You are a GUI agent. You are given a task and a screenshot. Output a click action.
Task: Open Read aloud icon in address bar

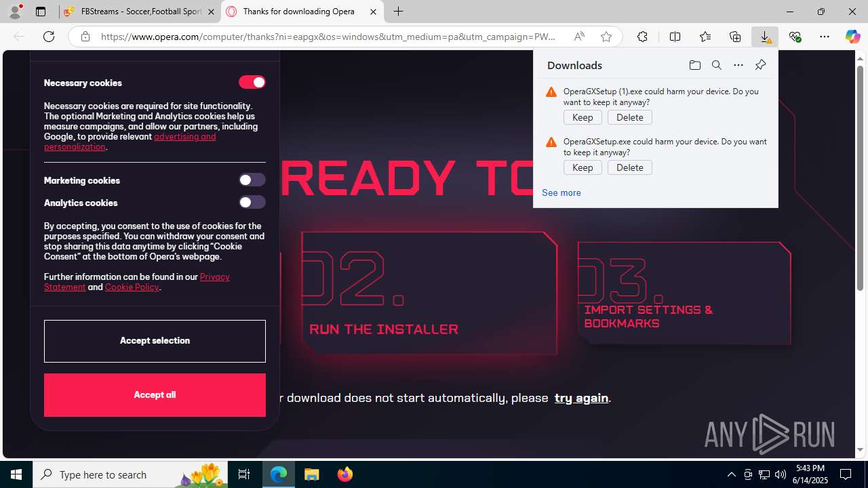[x=579, y=37]
